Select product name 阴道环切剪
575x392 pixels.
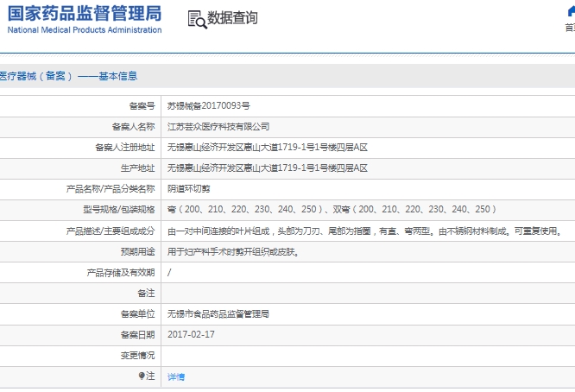pos(188,189)
